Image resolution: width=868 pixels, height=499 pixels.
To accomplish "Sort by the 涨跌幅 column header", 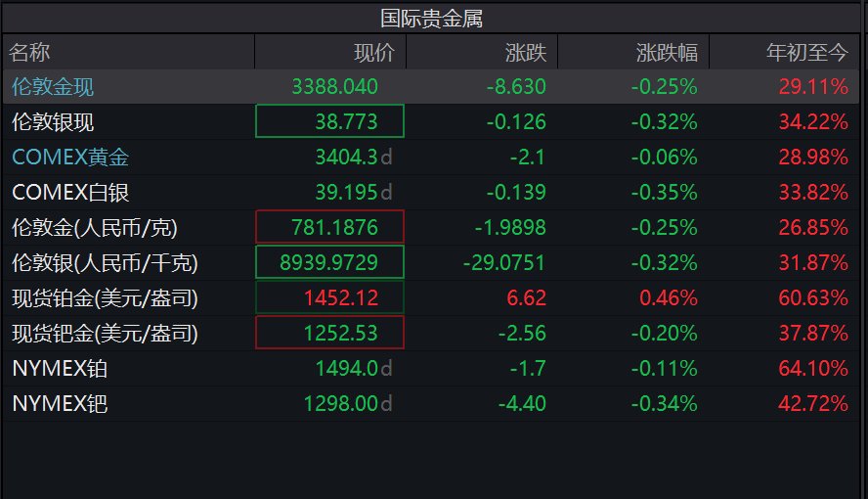I will click(666, 52).
